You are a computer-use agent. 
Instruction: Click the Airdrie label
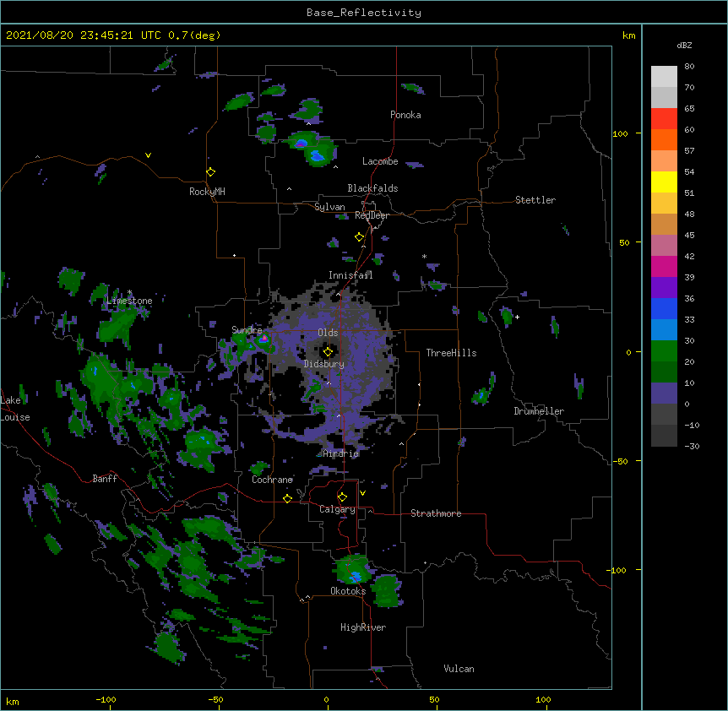341,453
